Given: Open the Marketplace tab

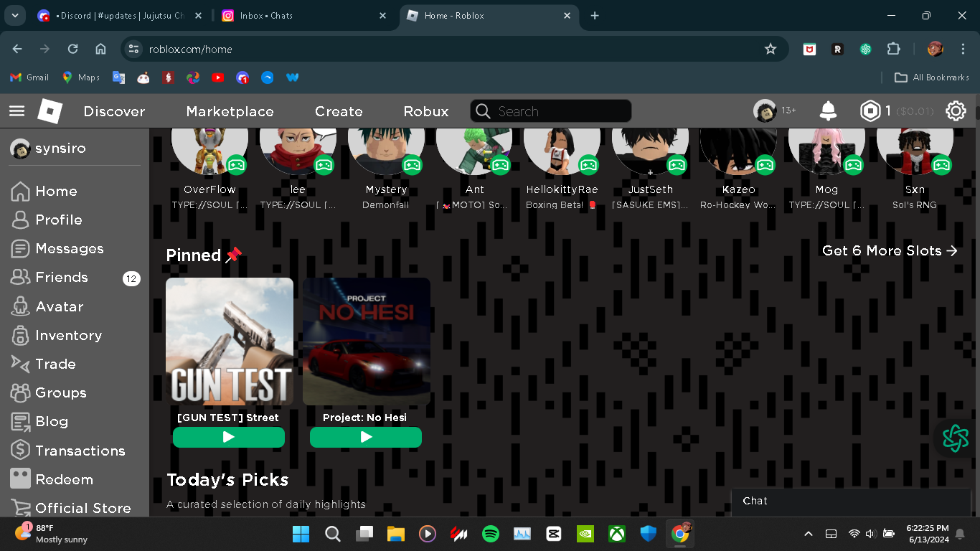Looking at the screenshot, I should coord(230,111).
